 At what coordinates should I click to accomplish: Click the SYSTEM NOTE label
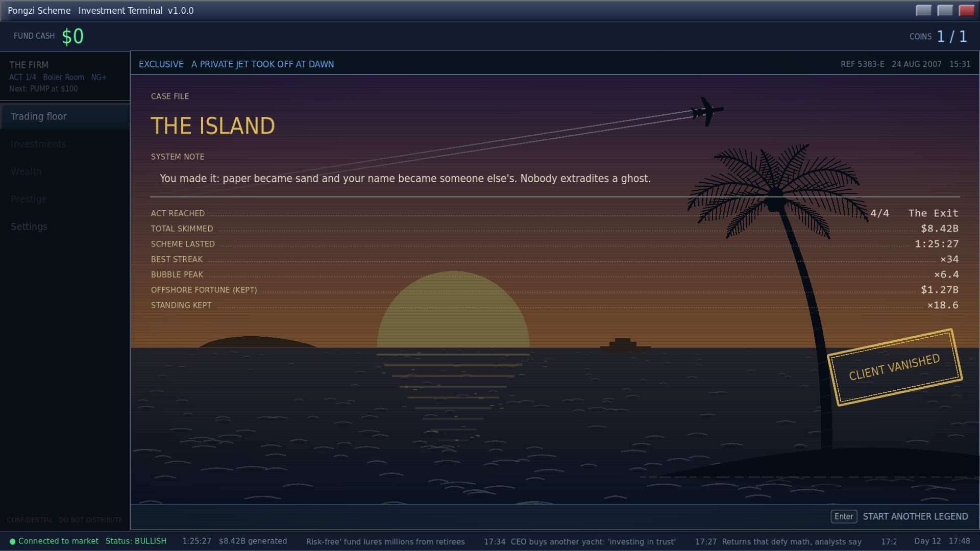click(x=178, y=157)
